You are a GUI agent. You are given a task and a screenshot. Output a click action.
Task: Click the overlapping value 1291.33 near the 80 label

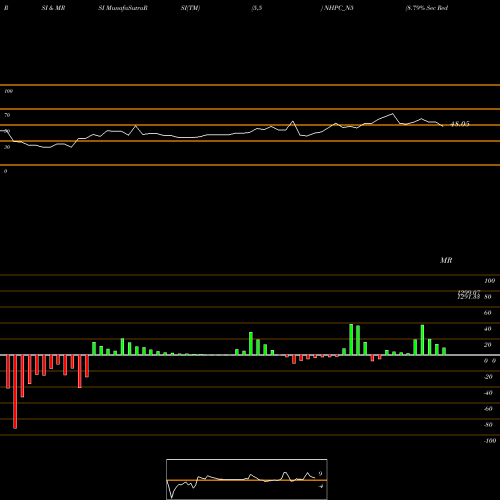(x=468, y=297)
